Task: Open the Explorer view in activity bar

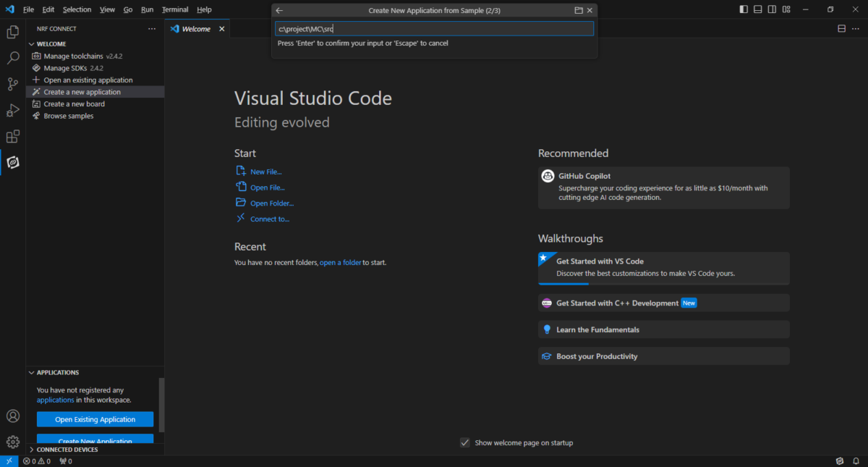Action: pyautogui.click(x=12, y=32)
